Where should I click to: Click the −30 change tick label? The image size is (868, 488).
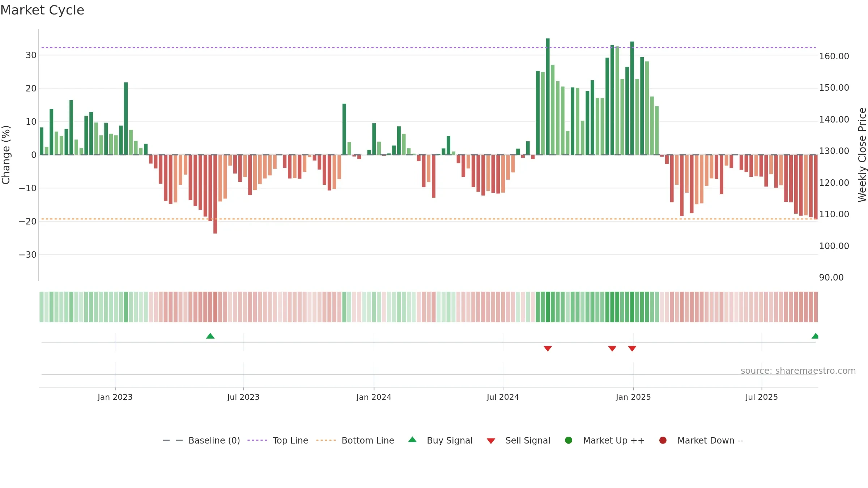[x=28, y=255]
